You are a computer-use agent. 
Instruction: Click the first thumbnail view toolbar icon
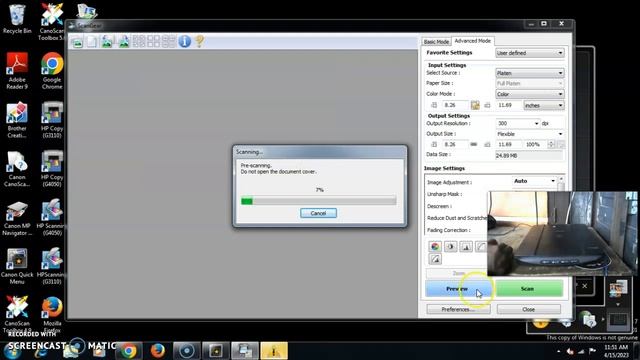139,41
